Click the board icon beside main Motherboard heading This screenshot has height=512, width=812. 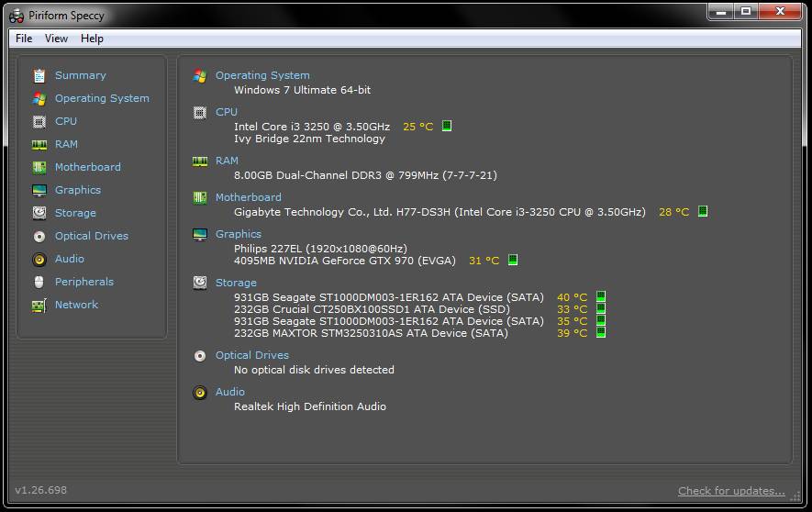tap(200, 198)
